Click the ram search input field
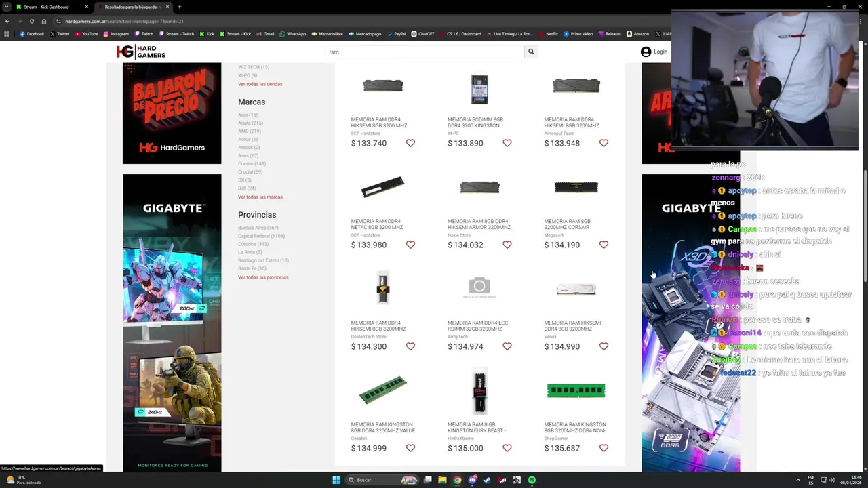Screen dimensions: 868x488 425,52
